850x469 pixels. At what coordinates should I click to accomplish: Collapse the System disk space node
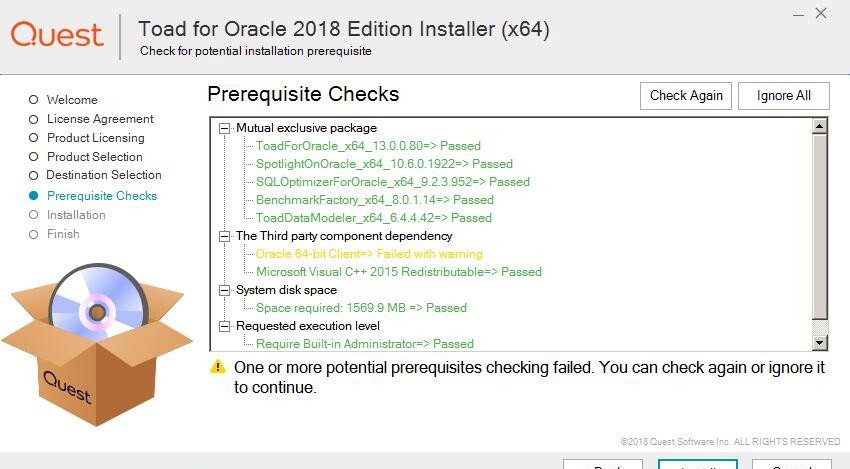click(x=224, y=290)
